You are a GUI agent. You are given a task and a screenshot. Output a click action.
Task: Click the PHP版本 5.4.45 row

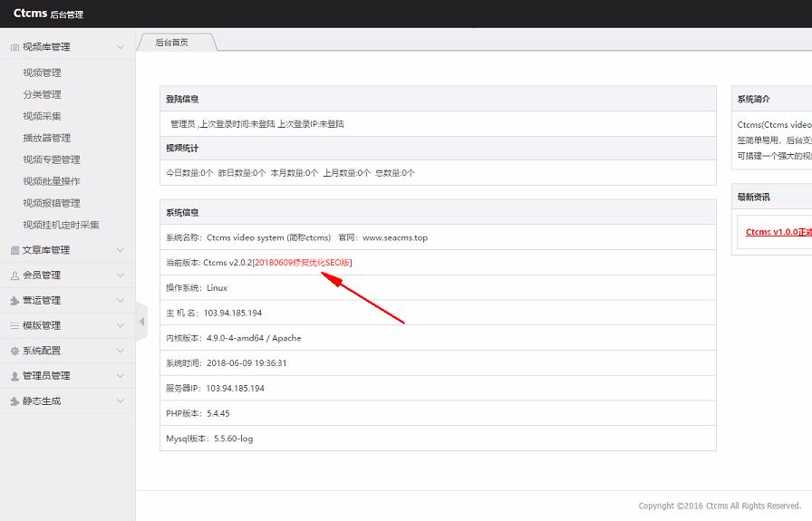tap(438, 413)
